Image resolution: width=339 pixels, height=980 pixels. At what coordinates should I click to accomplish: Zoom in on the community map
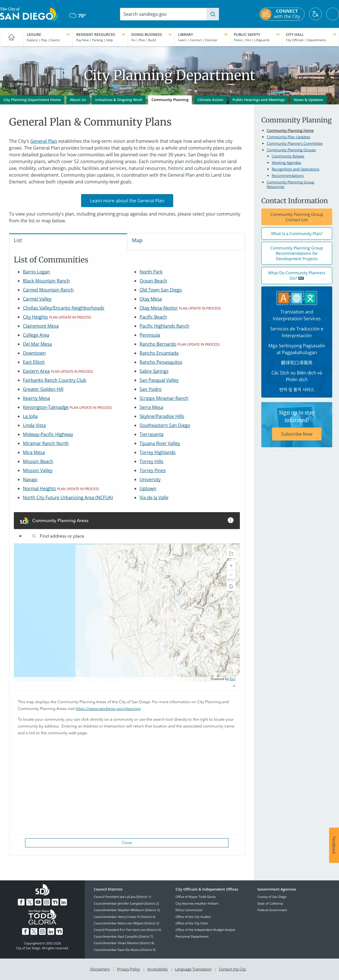click(x=231, y=565)
